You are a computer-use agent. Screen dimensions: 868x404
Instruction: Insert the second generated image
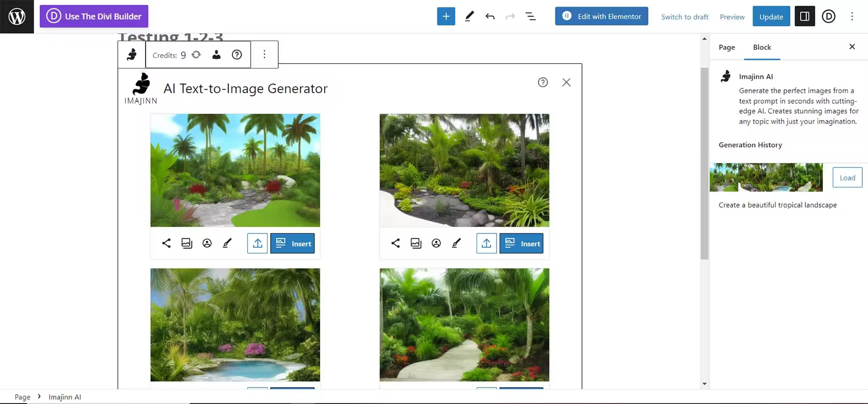[522, 243]
